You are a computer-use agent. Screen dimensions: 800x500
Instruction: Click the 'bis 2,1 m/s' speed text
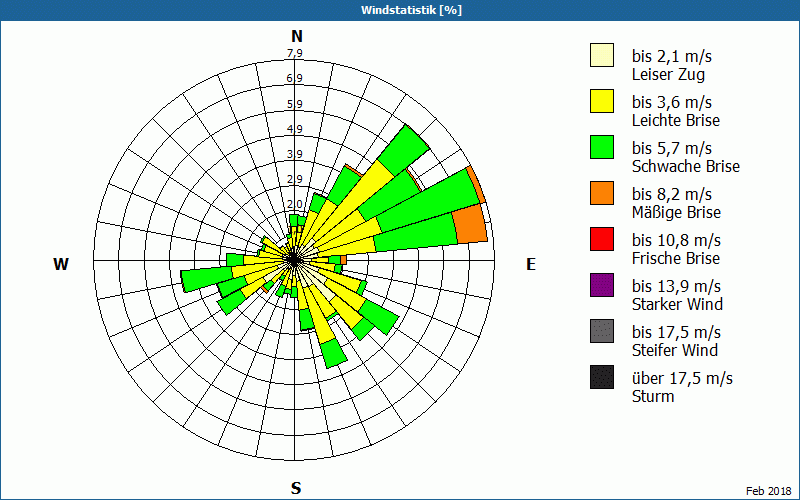671,56
